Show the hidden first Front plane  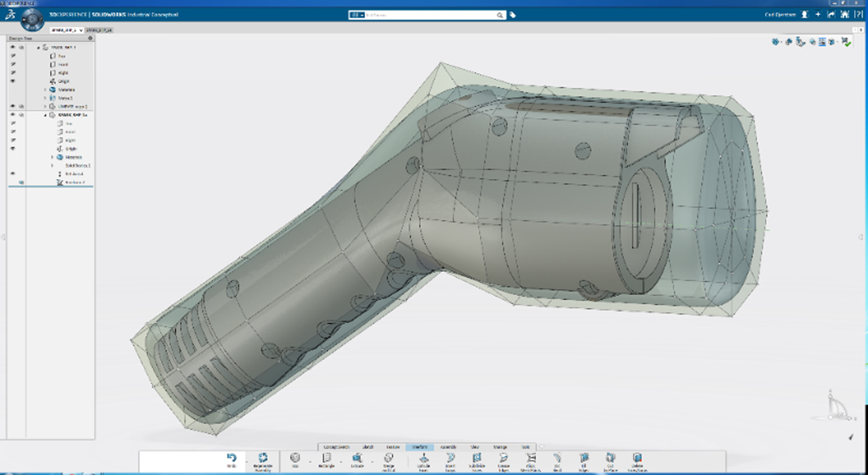(12, 64)
